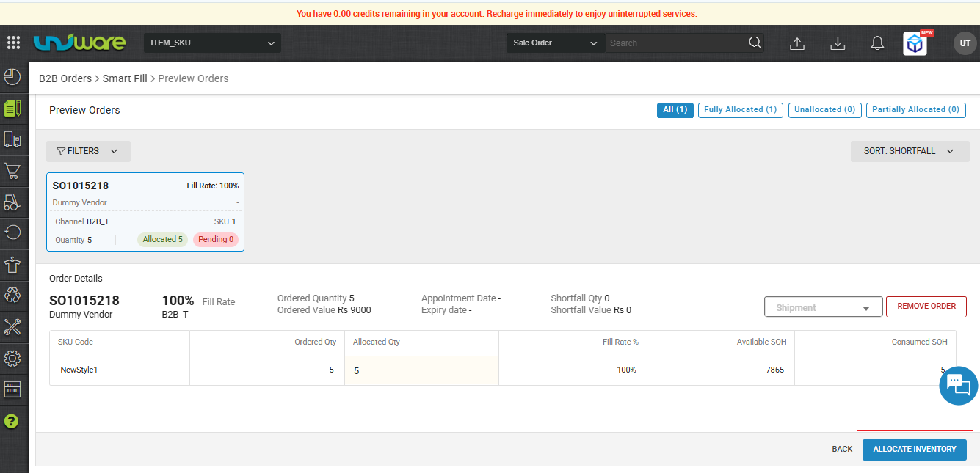Screen dimensions: 980x473
Task: Click REMOVE ORDER for SO1015218
Action: [x=926, y=307]
